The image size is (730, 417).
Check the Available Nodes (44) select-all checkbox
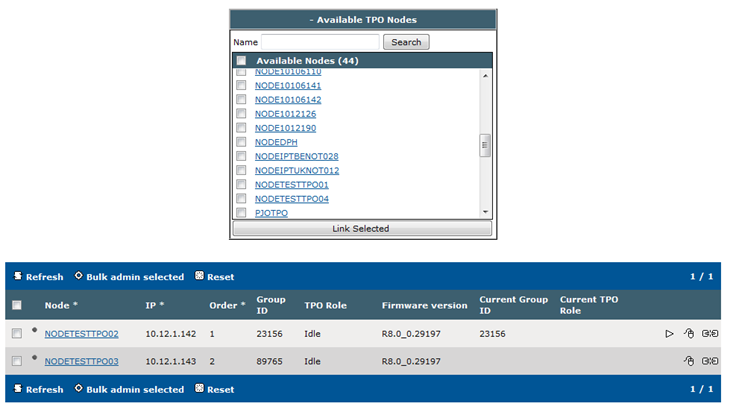(x=241, y=61)
